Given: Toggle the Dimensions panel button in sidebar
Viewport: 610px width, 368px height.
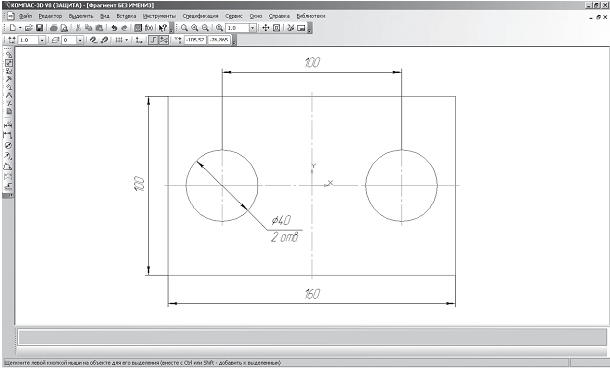Looking at the screenshot, I should click(x=9, y=63).
